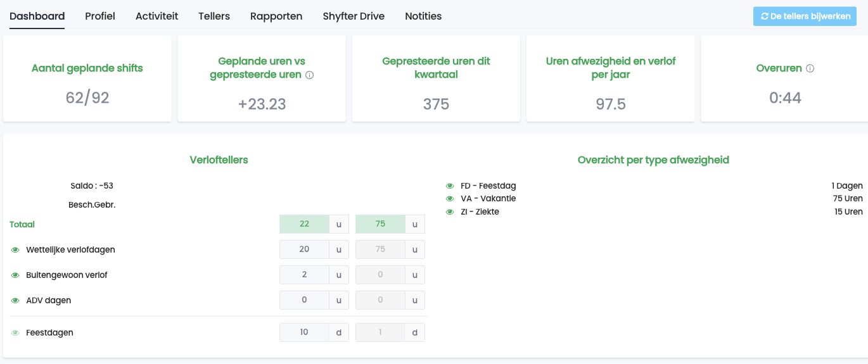Image resolution: width=868 pixels, height=364 pixels.
Task: Toggle eye icon for VA - Vakantie
Action: (450, 199)
